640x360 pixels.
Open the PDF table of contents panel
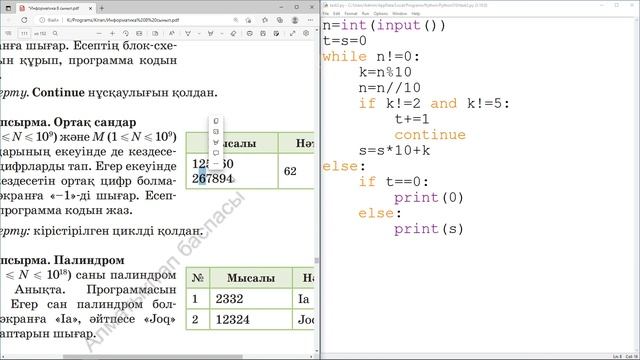pyautogui.click(x=8, y=33)
